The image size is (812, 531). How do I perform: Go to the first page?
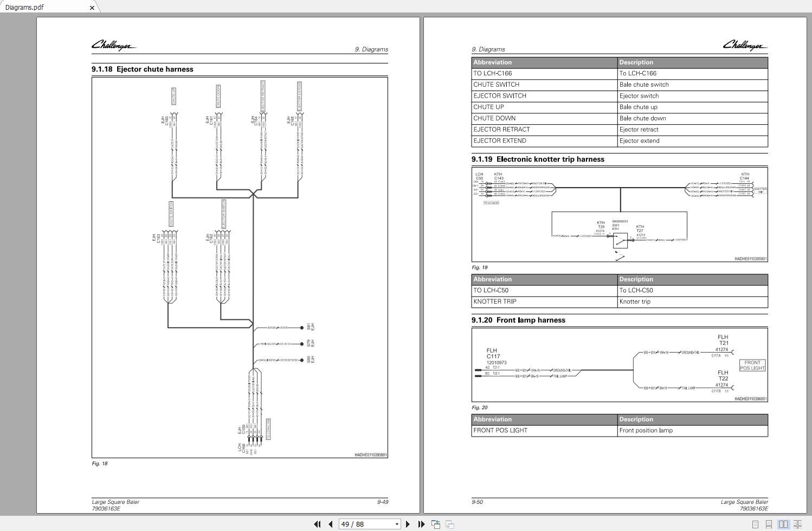tap(317, 524)
